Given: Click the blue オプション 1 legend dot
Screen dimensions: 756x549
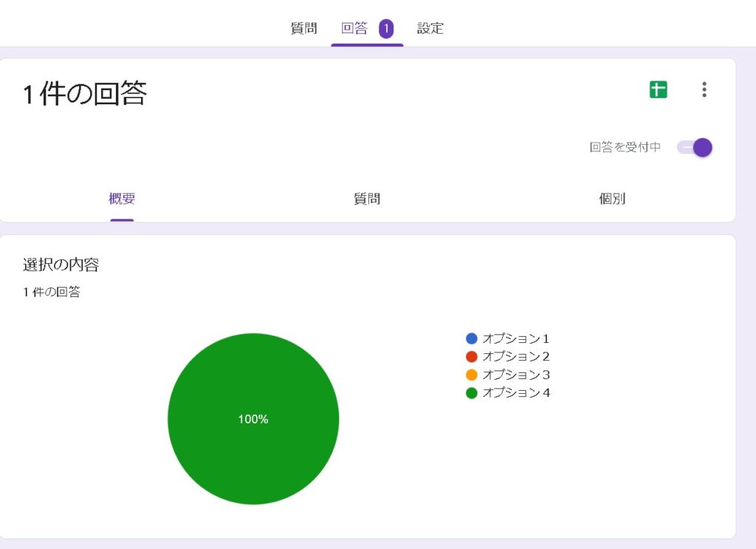Looking at the screenshot, I should [x=472, y=339].
